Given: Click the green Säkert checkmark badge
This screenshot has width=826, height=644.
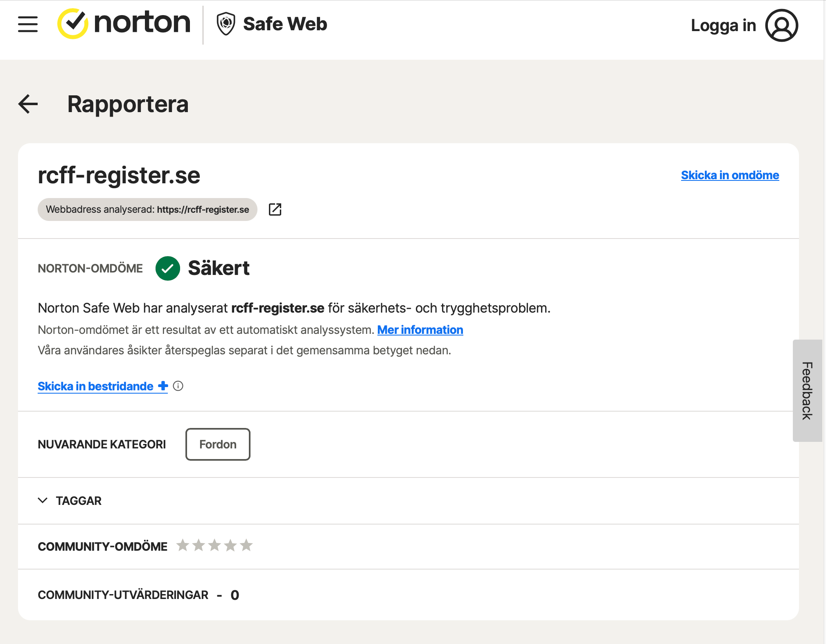Looking at the screenshot, I should (x=168, y=268).
